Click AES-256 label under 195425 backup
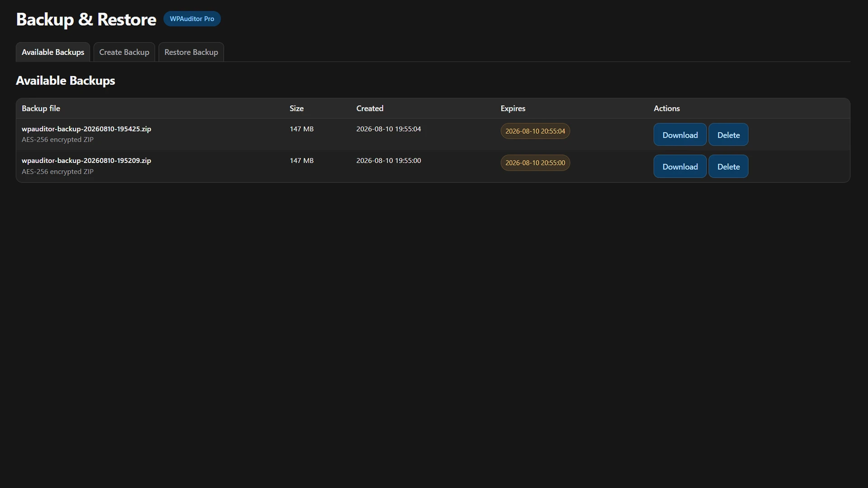The image size is (868, 488). [x=57, y=140]
